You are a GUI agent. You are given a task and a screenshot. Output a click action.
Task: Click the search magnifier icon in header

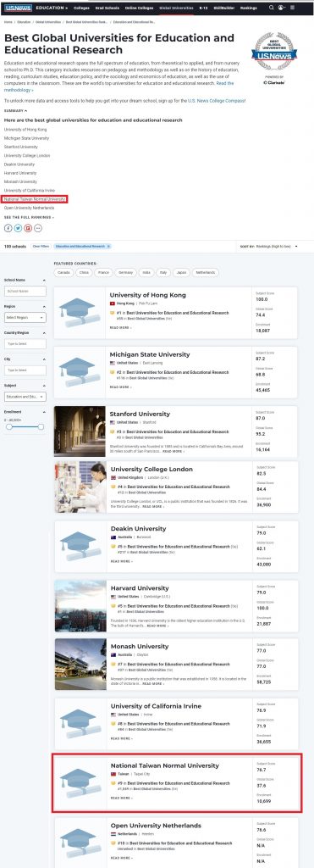[271, 8]
